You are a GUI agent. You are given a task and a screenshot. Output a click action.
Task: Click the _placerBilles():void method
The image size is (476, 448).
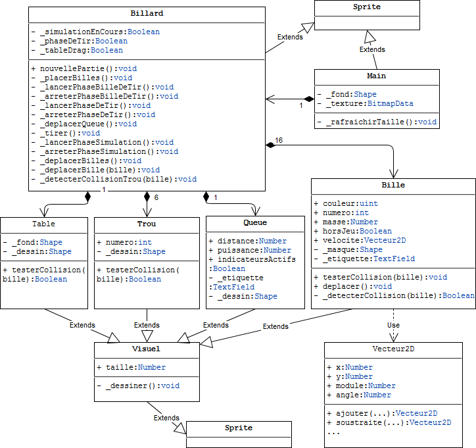point(82,78)
